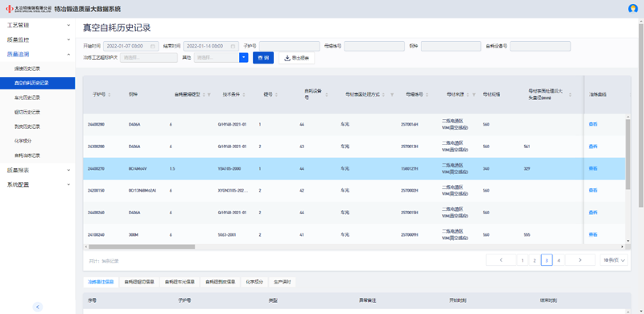Click the user avatar icon at top right
This screenshot has width=644, height=314.
(633, 9)
